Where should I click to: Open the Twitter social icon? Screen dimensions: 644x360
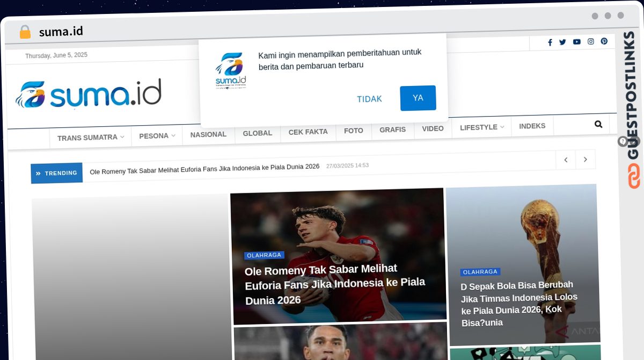coord(562,42)
